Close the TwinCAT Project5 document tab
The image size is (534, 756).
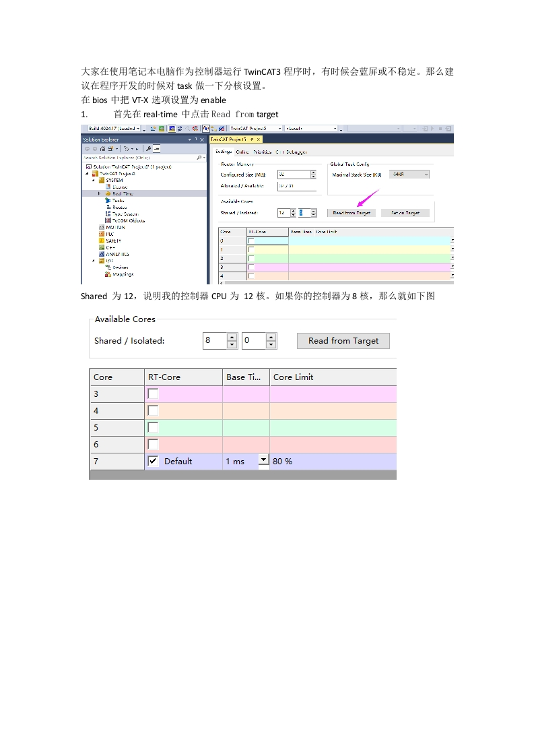(259, 139)
